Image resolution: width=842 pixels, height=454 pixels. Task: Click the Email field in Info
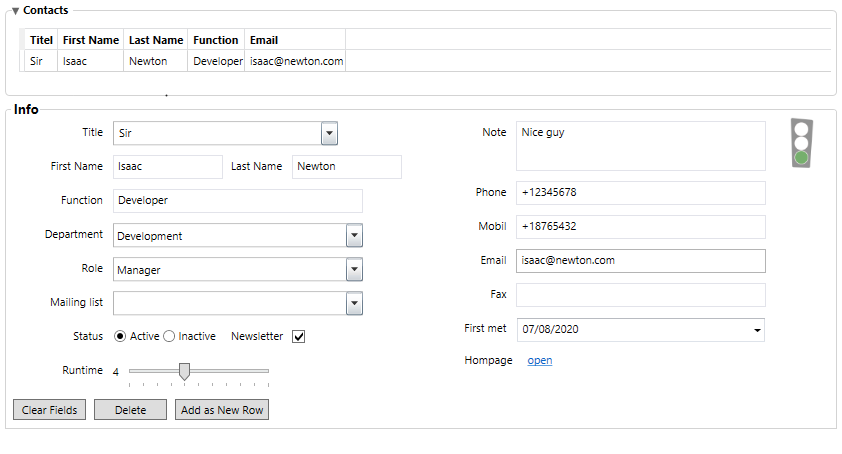click(641, 261)
